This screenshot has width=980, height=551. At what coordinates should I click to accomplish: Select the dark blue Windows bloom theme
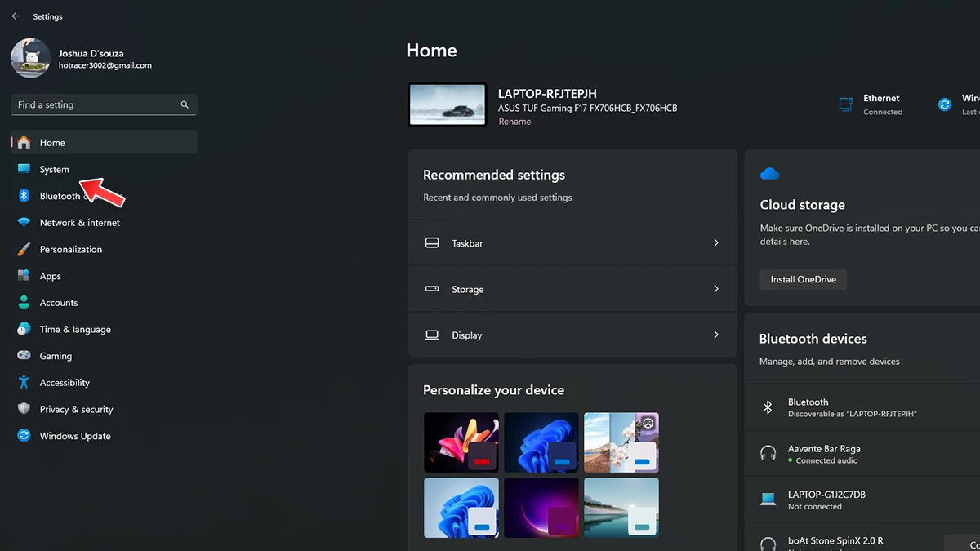click(x=541, y=442)
